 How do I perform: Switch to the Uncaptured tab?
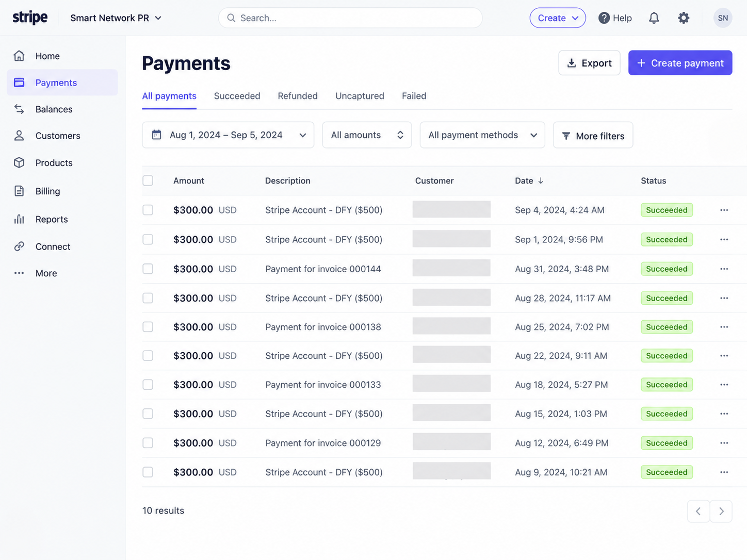[360, 96]
